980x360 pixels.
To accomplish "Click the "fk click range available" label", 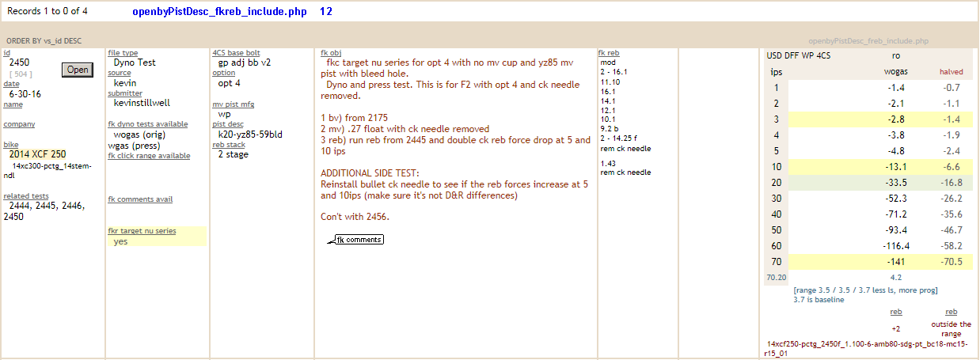I will tap(148, 156).
